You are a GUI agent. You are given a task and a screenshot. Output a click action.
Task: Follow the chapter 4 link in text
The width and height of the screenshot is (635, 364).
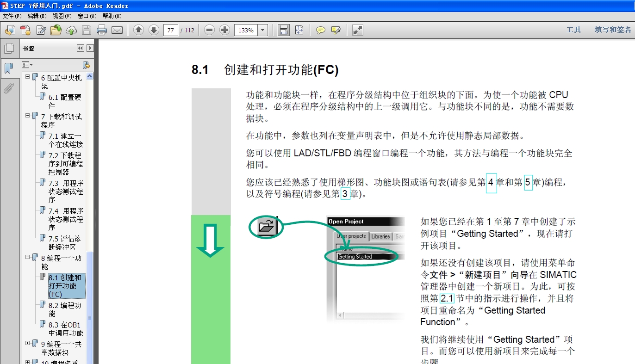point(491,183)
